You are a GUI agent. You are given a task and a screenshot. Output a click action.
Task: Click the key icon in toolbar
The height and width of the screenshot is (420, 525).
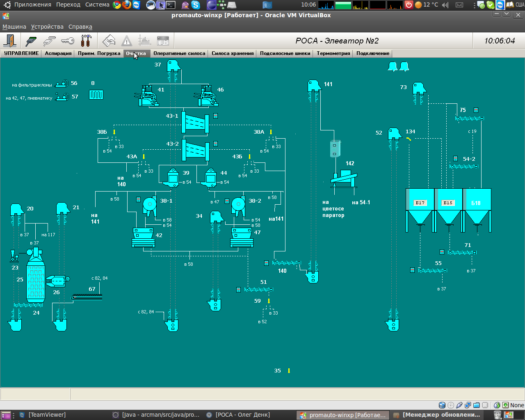click(68, 41)
